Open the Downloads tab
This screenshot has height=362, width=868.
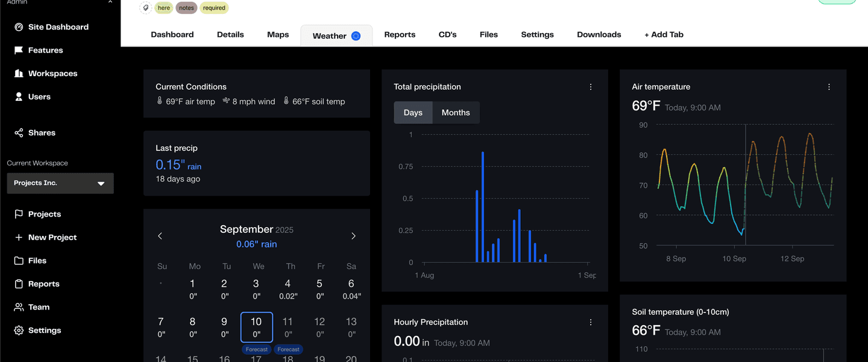(599, 35)
